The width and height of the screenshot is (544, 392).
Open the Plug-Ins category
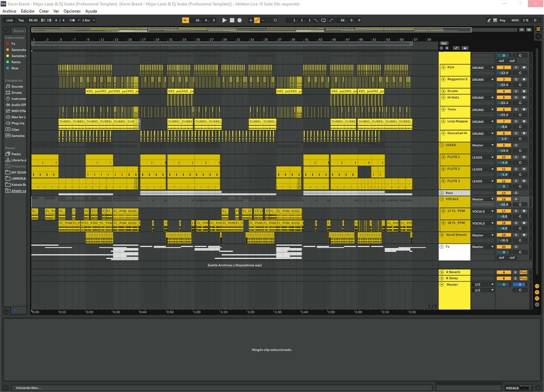[x=15, y=123]
